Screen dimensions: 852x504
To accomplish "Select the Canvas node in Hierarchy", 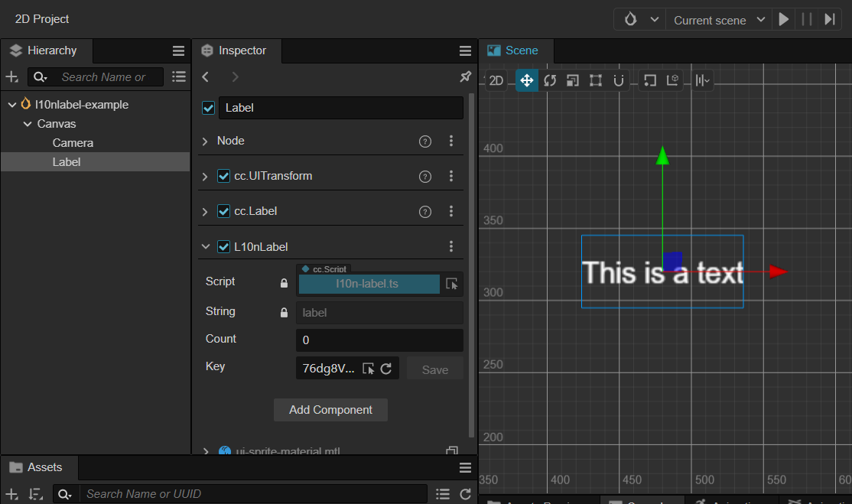I will (x=57, y=124).
